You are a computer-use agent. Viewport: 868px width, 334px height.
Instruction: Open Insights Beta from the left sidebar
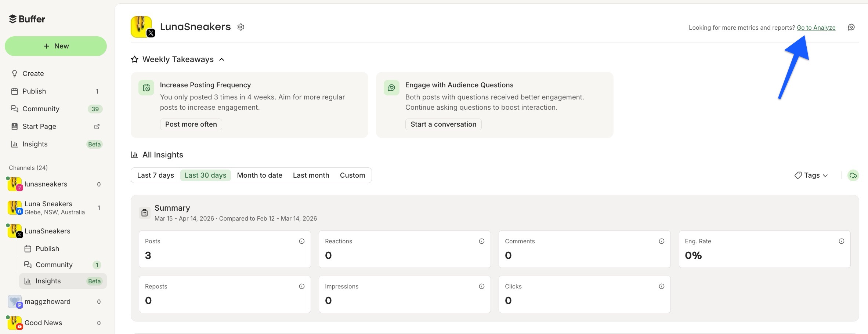click(35, 144)
